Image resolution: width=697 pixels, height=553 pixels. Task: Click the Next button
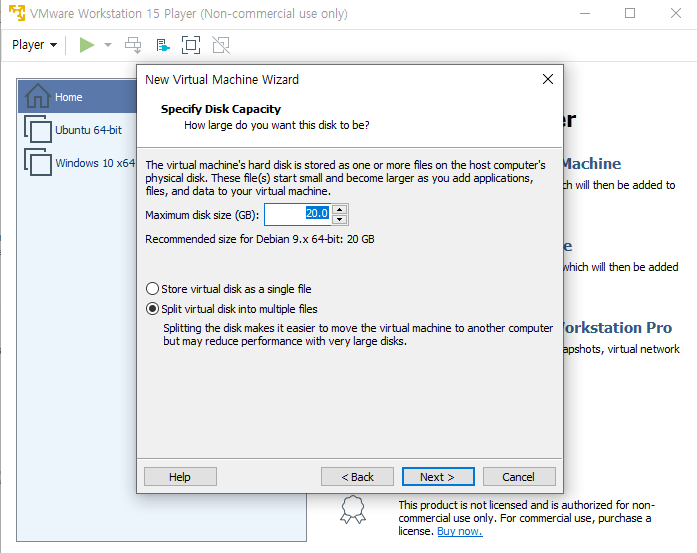pos(438,477)
